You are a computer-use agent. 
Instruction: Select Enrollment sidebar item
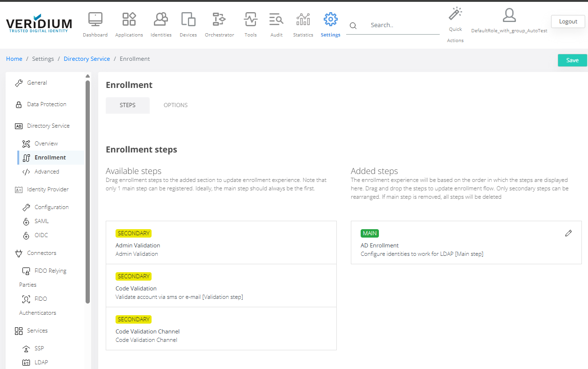(x=50, y=158)
